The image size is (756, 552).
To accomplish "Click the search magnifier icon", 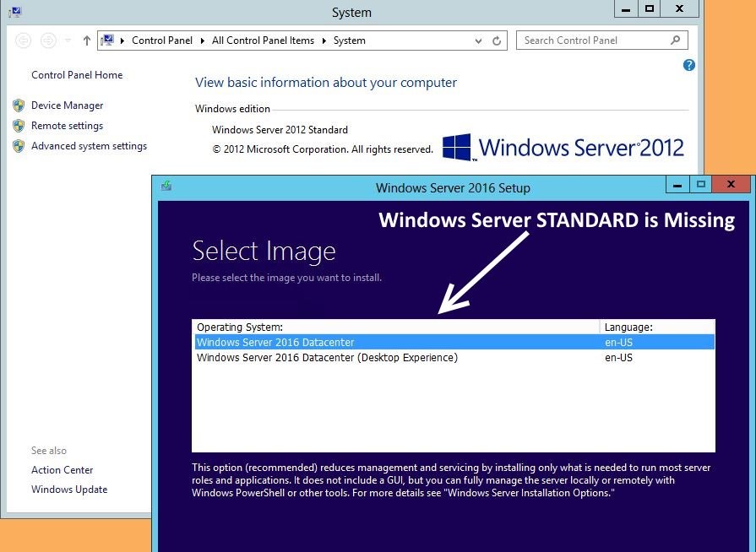I will [675, 40].
